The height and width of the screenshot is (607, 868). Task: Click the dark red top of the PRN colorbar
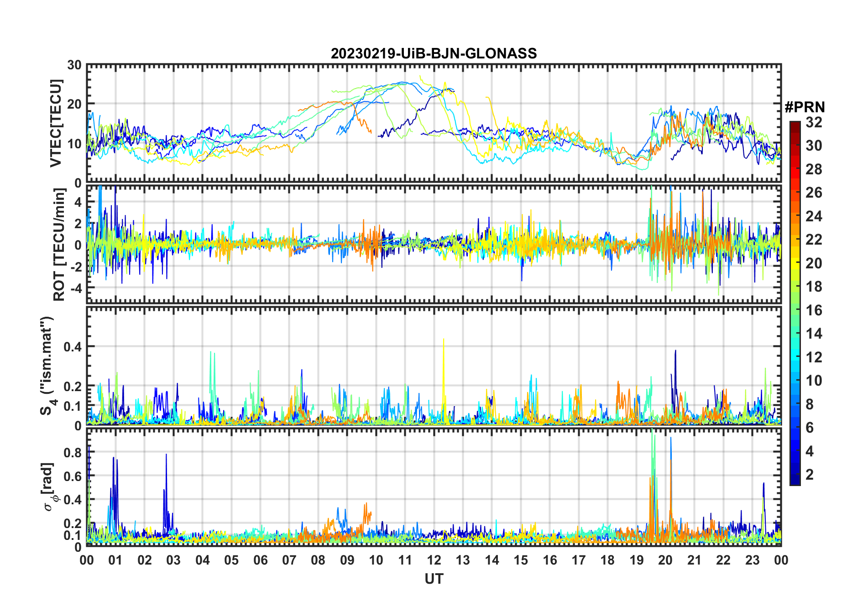(795, 126)
